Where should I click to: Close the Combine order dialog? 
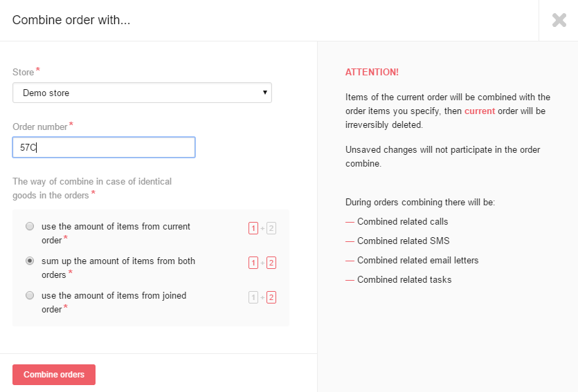[559, 20]
